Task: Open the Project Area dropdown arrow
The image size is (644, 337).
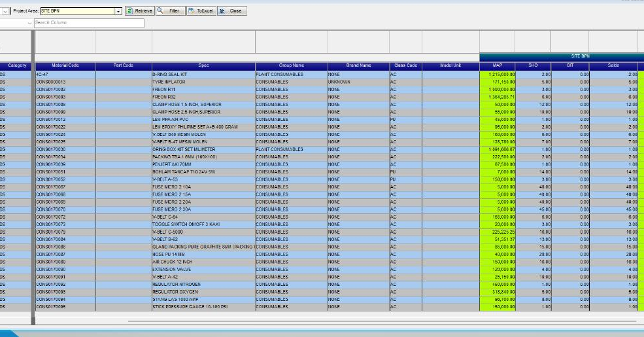Action: point(118,11)
